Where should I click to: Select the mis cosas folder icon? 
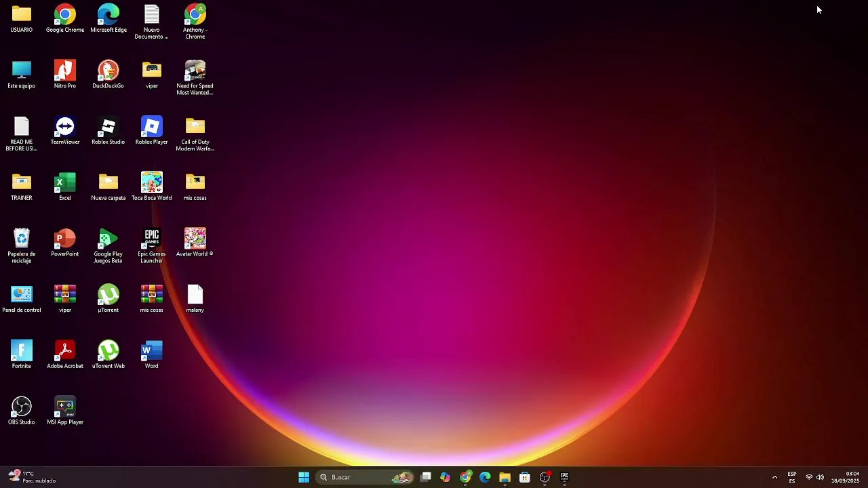[195, 188]
